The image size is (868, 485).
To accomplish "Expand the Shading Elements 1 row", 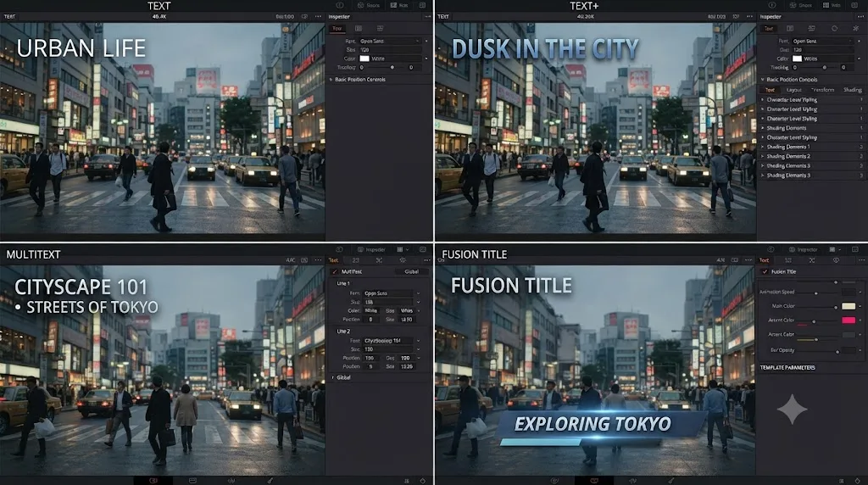I will pos(762,148).
